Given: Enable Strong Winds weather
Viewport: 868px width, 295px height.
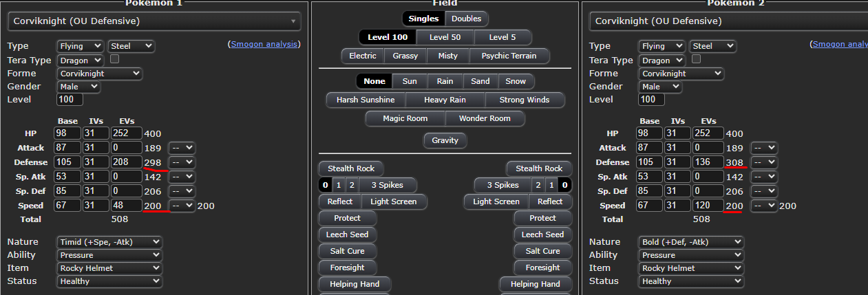Looking at the screenshot, I should click(525, 100).
